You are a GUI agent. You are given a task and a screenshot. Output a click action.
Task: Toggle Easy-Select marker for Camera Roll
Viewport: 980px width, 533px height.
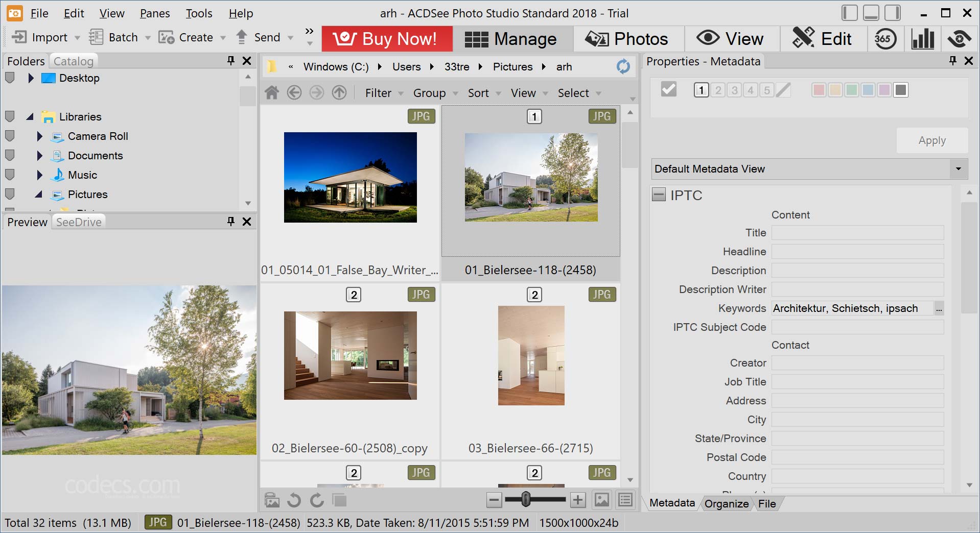10,136
